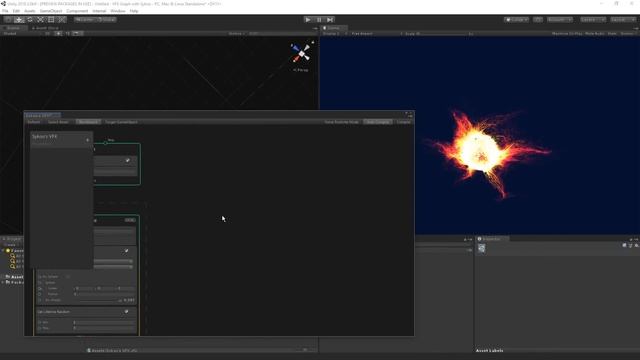Start Play mode with the Play button
Image resolution: width=640 pixels, height=360 pixels.
click(308, 20)
